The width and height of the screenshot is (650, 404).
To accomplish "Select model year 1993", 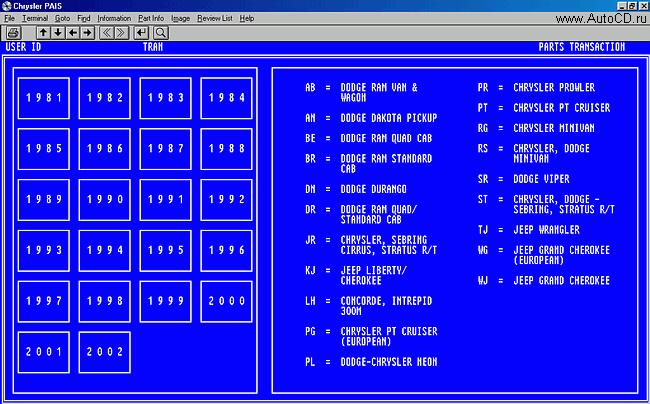I will (x=44, y=251).
